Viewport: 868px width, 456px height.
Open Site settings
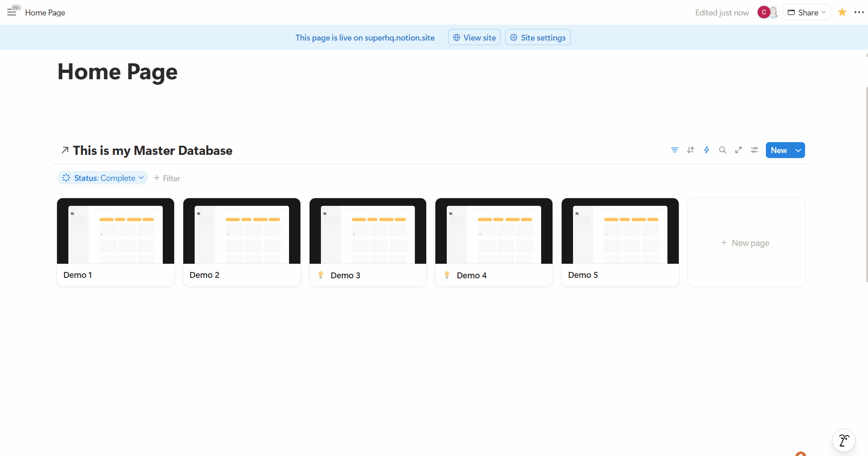[538, 37]
